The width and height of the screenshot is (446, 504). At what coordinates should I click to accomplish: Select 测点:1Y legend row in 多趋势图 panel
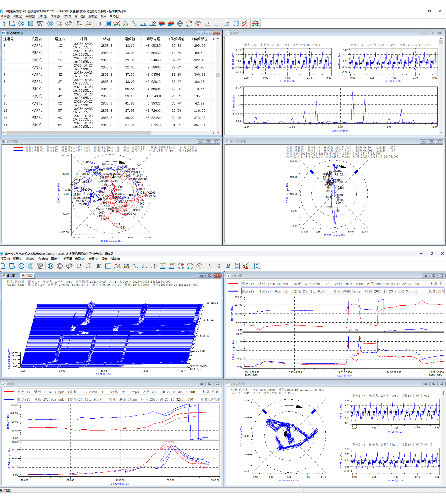343,291
